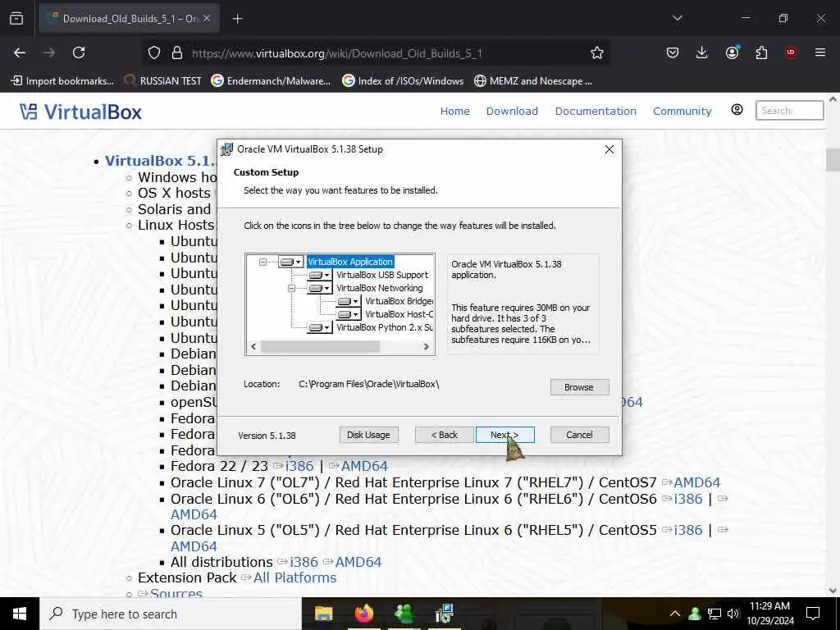The image size is (840, 630).
Task: Click the Disk Usage button
Action: click(368, 435)
